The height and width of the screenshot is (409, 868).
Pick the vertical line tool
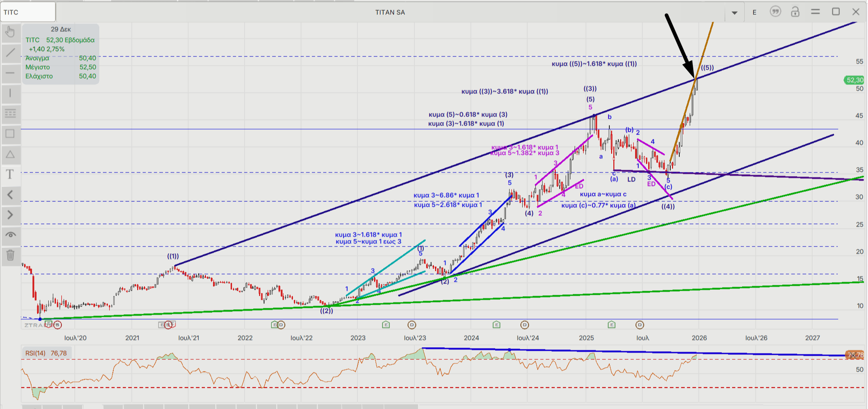coord(10,93)
